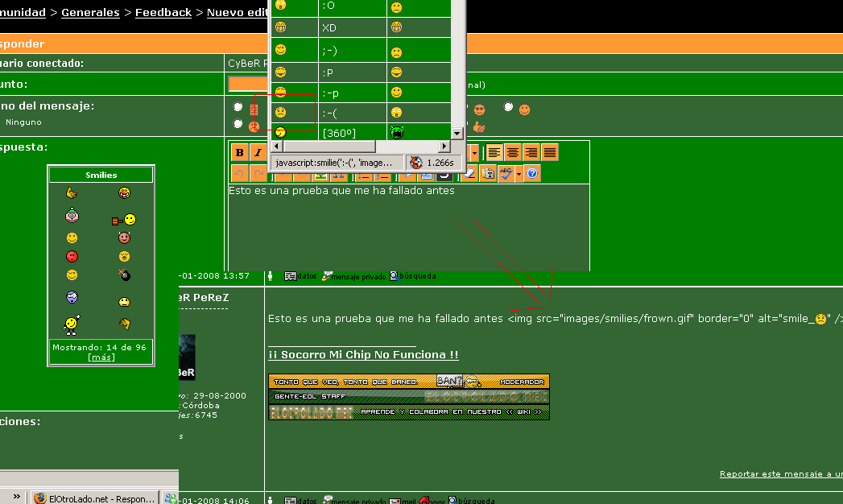Insert the devil smiley from Smilies box

pos(124,238)
